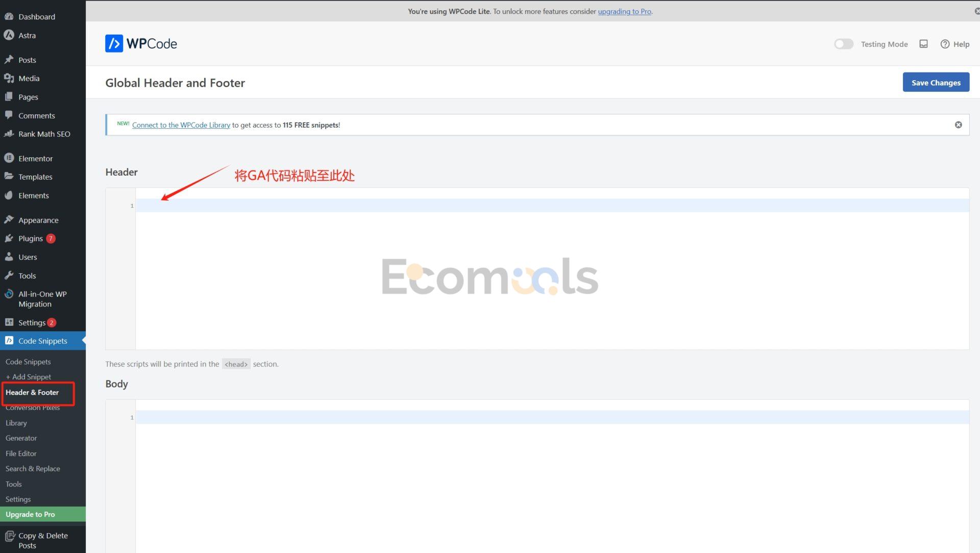Click the Users person icon
The width and height of the screenshot is (980, 553).
[9, 257]
